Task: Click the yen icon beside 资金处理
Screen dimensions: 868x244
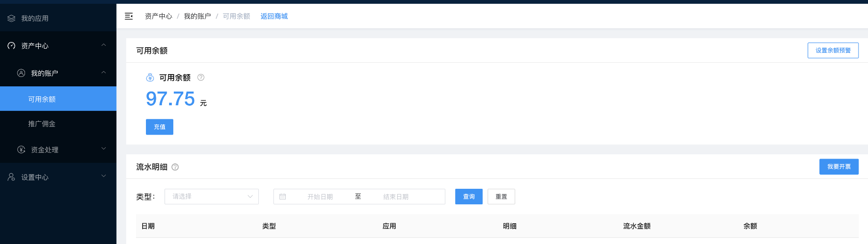Action: coord(21,150)
